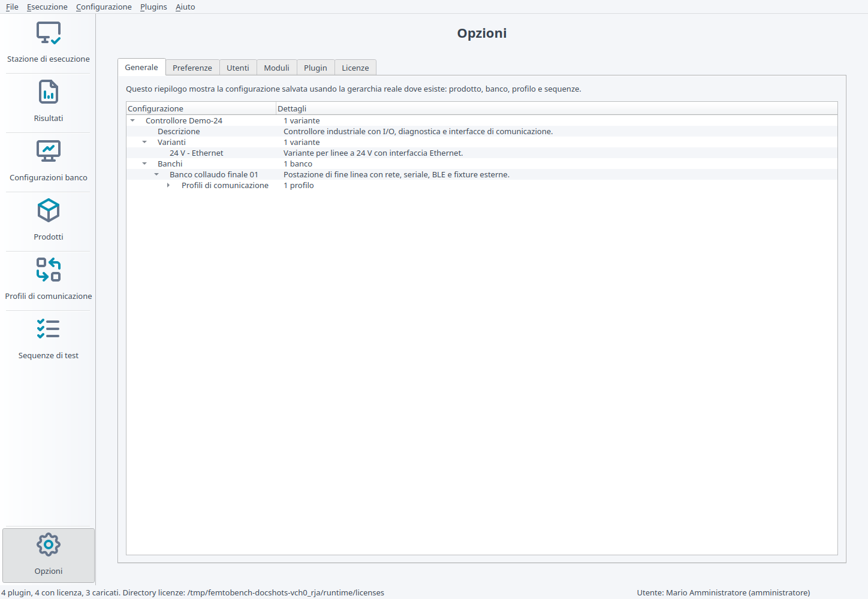Collapse the Controllore Demo-24 tree node
This screenshot has width=868, height=599.
coord(132,120)
